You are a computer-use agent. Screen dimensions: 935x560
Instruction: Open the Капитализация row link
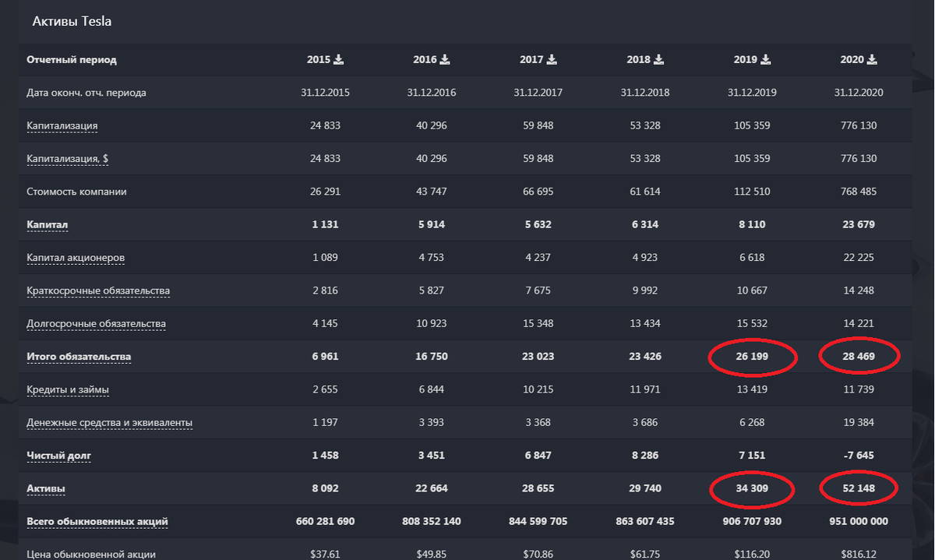coord(62,125)
